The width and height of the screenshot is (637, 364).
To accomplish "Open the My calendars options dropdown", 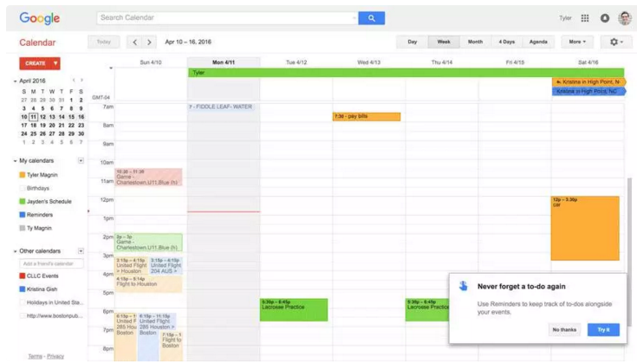I will tap(81, 160).
